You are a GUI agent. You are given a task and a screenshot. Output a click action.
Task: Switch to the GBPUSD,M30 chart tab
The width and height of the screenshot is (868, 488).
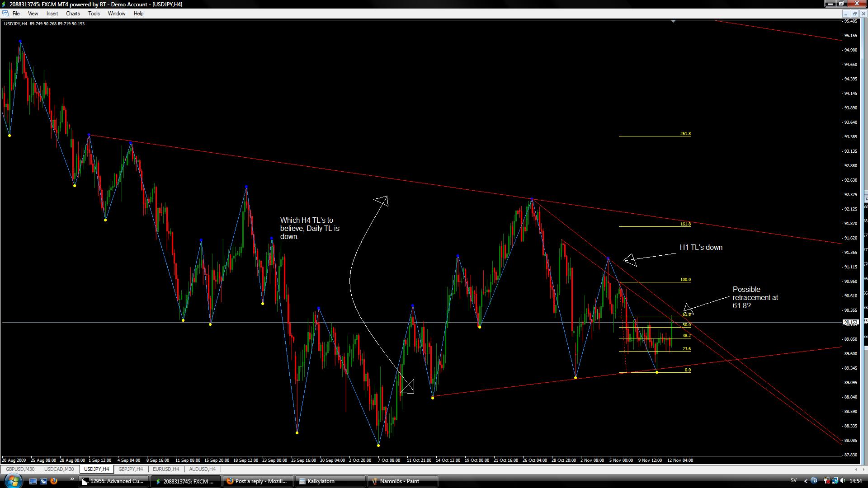coord(20,469)
